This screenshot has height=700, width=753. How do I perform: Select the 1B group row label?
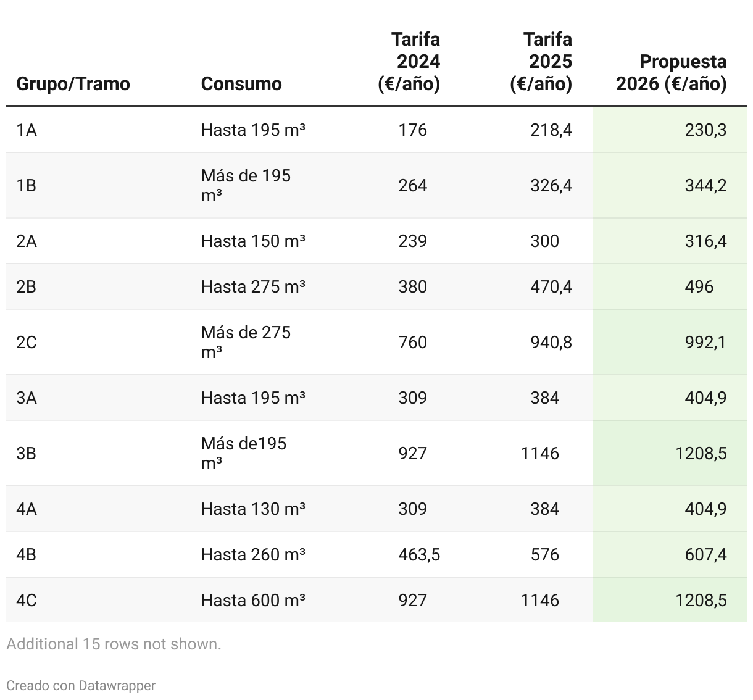[27, 186]
